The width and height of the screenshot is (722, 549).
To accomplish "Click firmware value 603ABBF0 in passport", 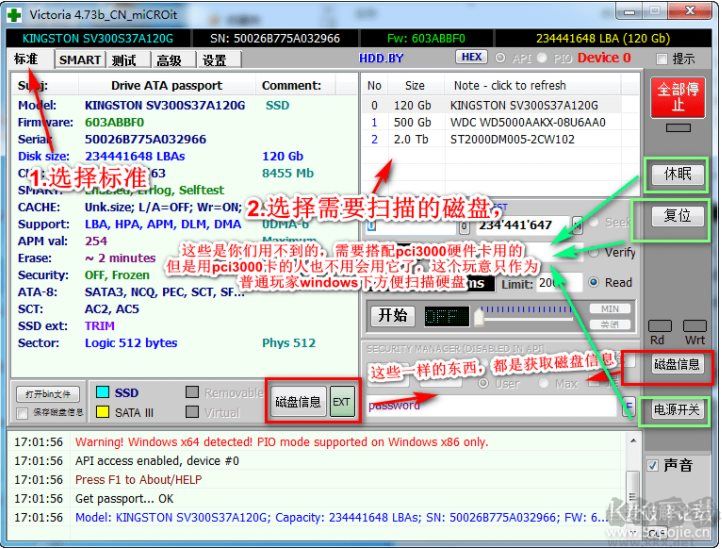I will 114,123.
